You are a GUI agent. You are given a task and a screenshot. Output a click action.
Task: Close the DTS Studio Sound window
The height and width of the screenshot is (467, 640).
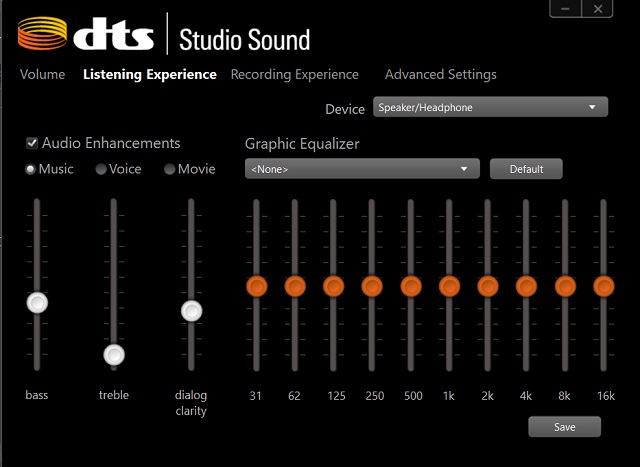597,9
